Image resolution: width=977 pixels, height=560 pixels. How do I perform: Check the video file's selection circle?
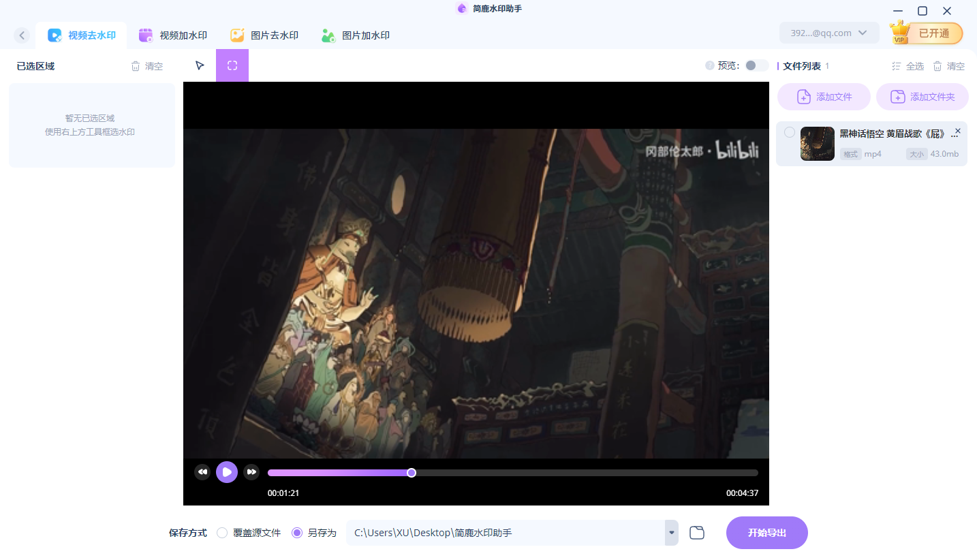click(x=789, y=132)
